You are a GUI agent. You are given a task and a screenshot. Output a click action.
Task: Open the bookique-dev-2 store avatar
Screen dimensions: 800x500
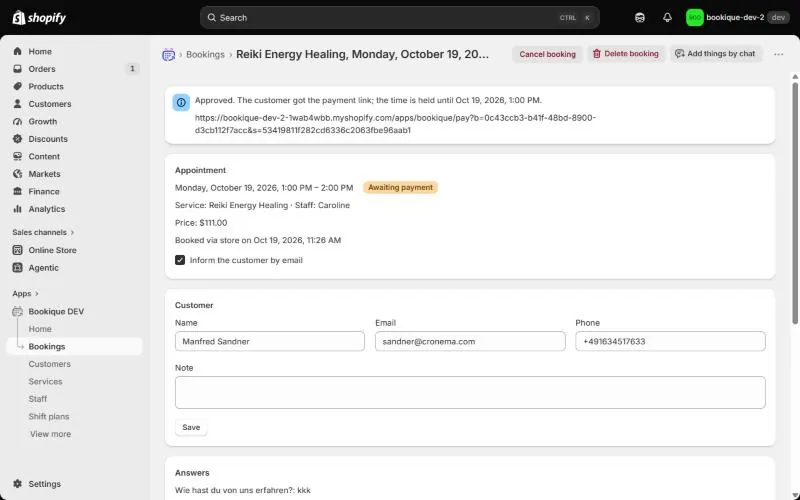coord(694,18)
